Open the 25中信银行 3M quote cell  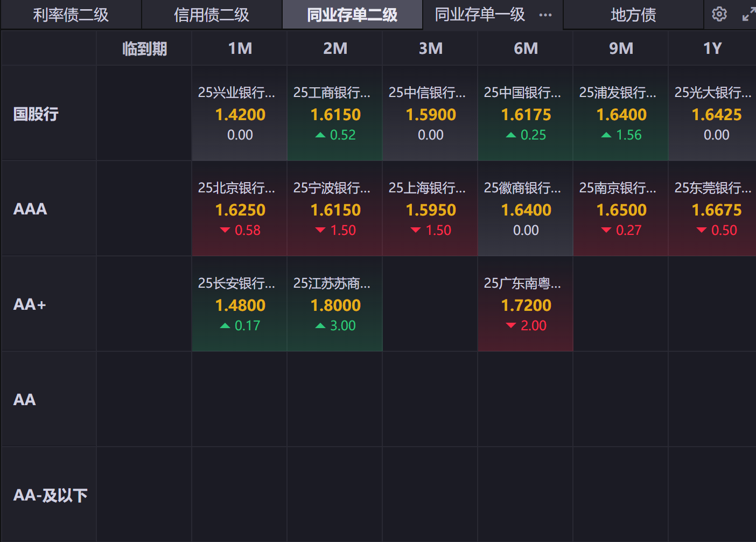[x=430, y=114]
